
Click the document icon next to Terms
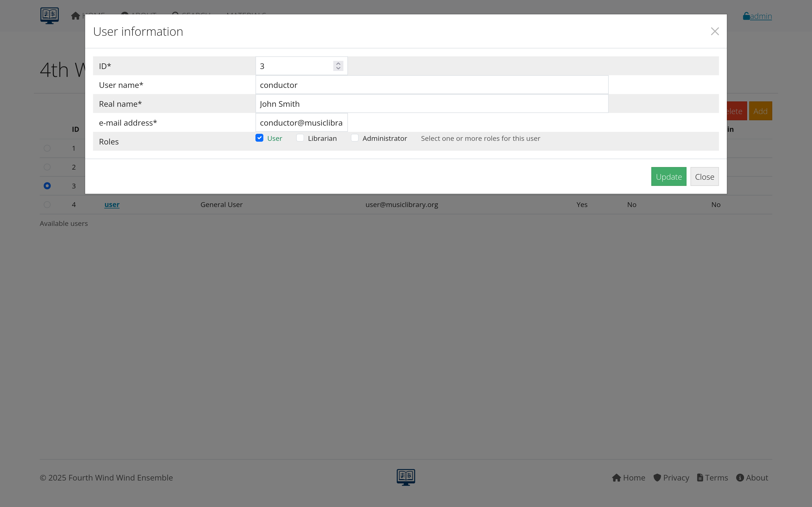click(x=700, y=477)
